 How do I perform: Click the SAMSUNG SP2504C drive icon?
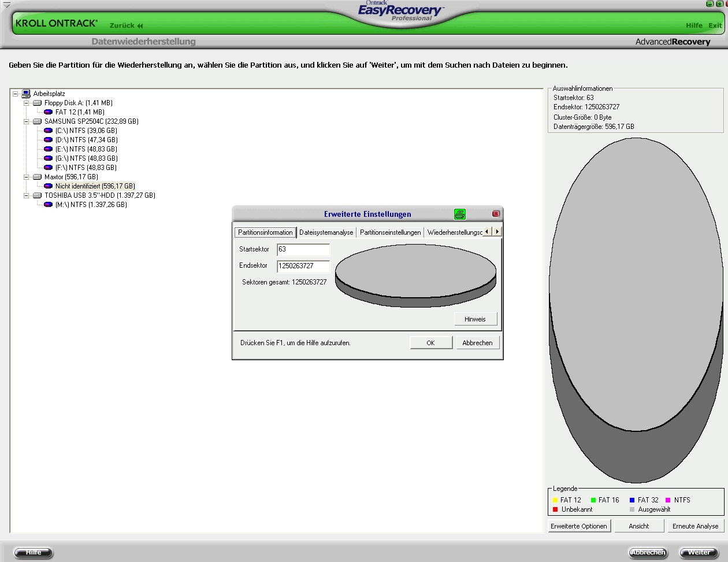[x=38, y=121]
